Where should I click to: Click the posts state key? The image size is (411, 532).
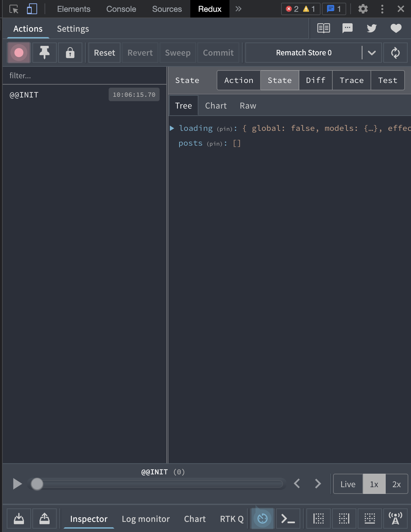190,143
